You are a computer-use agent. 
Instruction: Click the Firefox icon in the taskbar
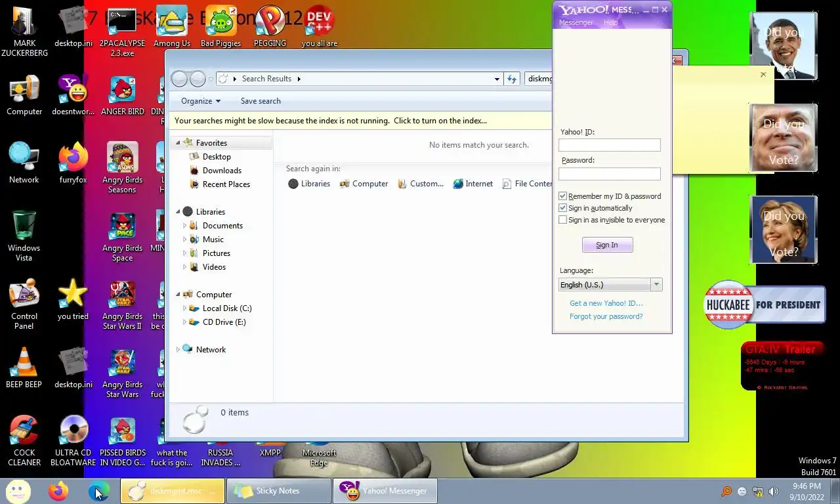(58, 491)
